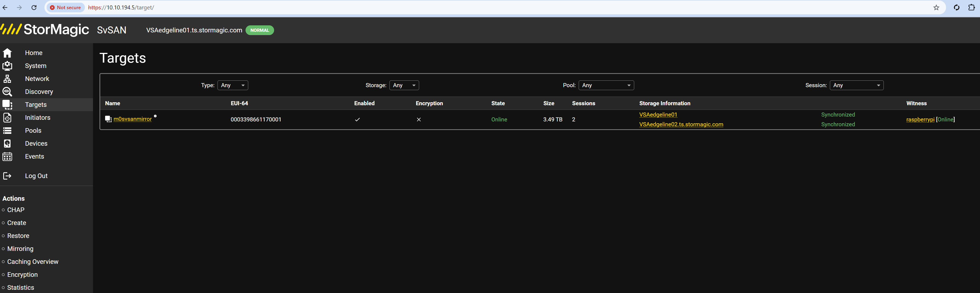
Task: Click the target icon beside m0svsanmirror
Action: point(108,119)
